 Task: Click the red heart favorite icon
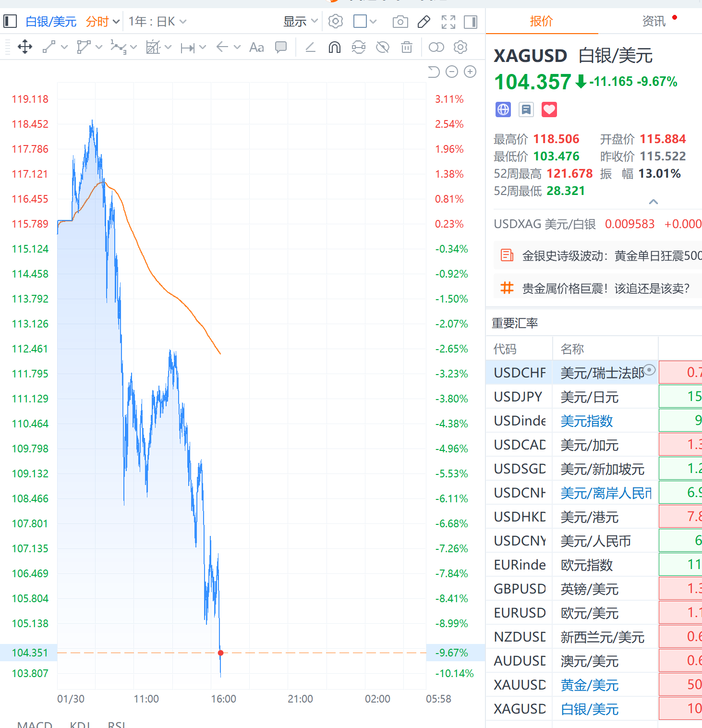(549, 109)
